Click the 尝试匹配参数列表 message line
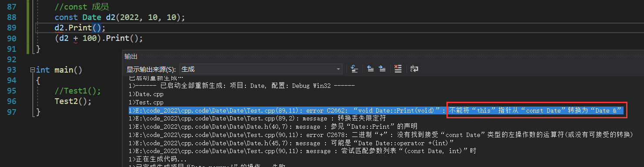This screenshot has height=167, width=644. coord(302,151)
